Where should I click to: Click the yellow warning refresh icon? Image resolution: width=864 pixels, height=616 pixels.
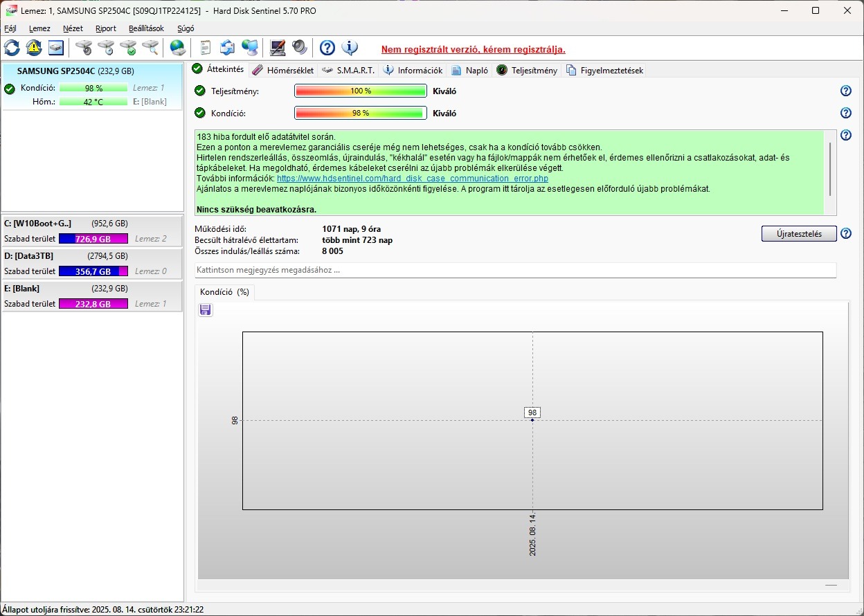[x=34, y=48]
